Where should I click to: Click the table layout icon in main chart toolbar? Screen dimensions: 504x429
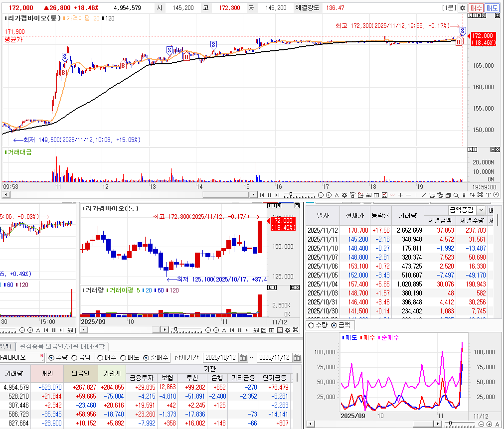pyautogui.click(x=376, y=195)
